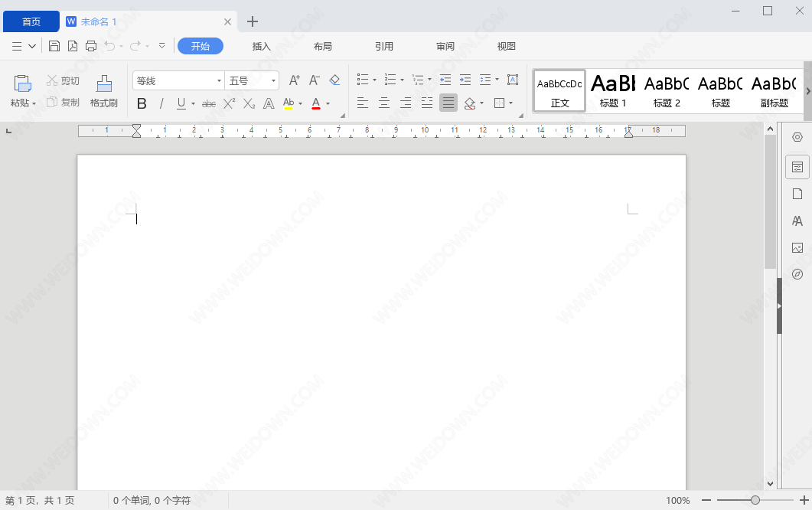
Task: Click the 粘贴 (Paste) button
Action: click(23, 90)
